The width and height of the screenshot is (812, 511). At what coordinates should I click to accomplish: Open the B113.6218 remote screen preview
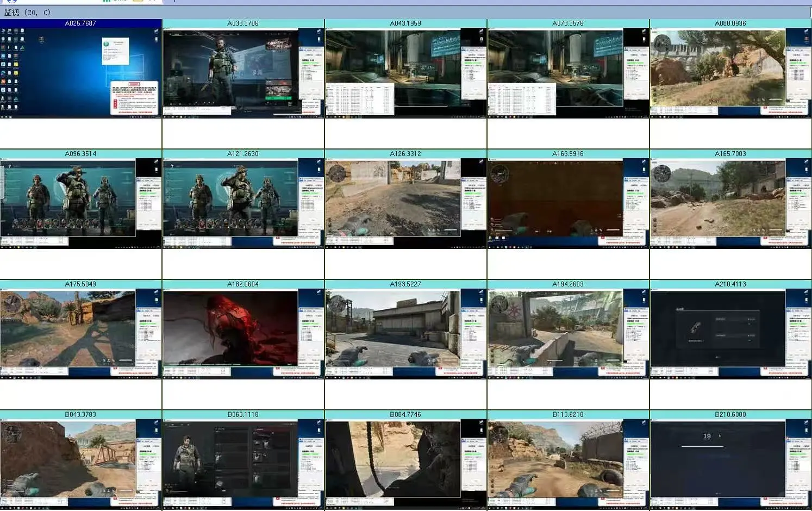(568, 464)
